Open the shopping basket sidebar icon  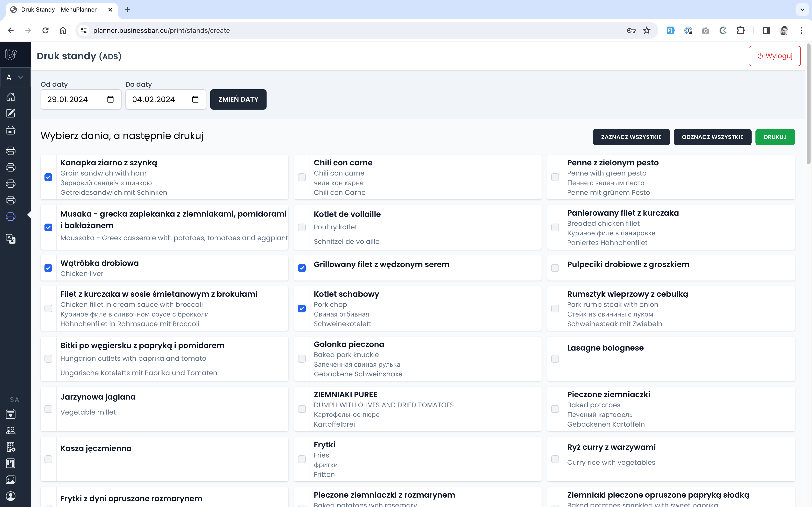11,130
